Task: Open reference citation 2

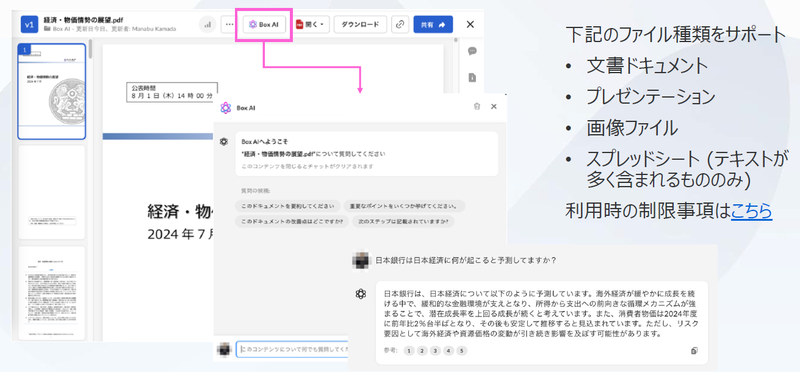Action: [422, 351]
